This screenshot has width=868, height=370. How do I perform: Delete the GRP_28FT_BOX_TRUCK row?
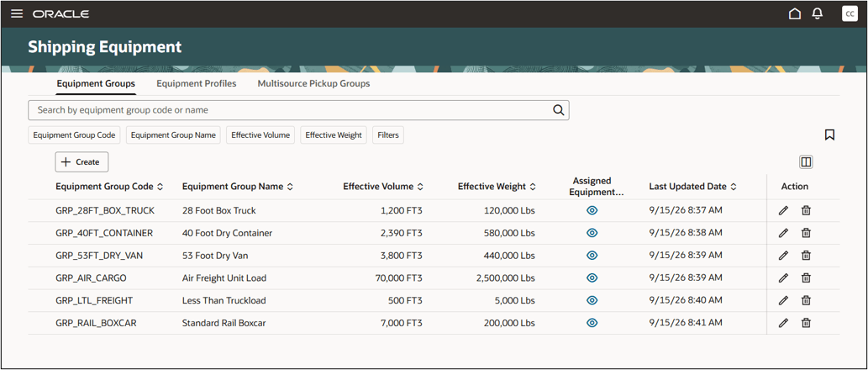806,210
